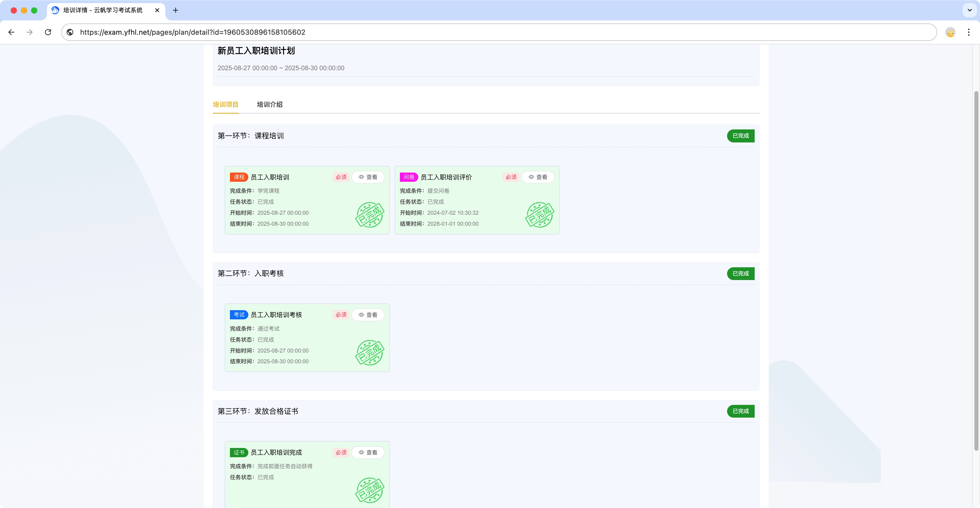Click the 第一环节：课程培训 heading
The image size is (980, 508).
click(x=251, y=136)
